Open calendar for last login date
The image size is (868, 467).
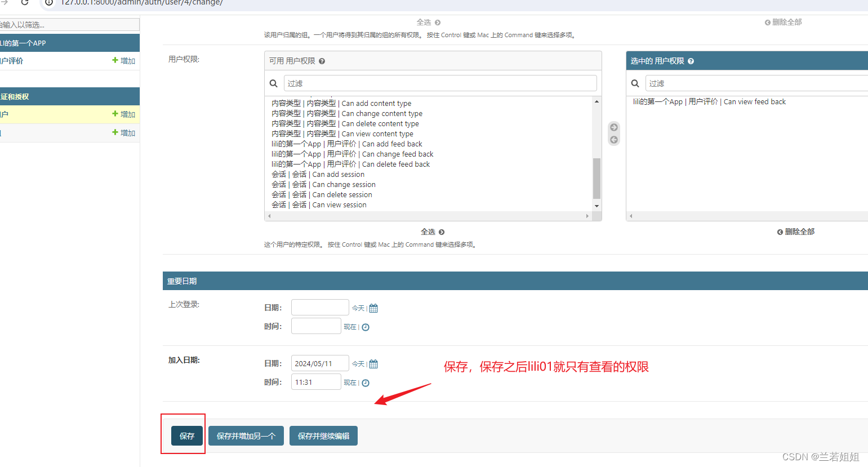[x=373, y=308]
